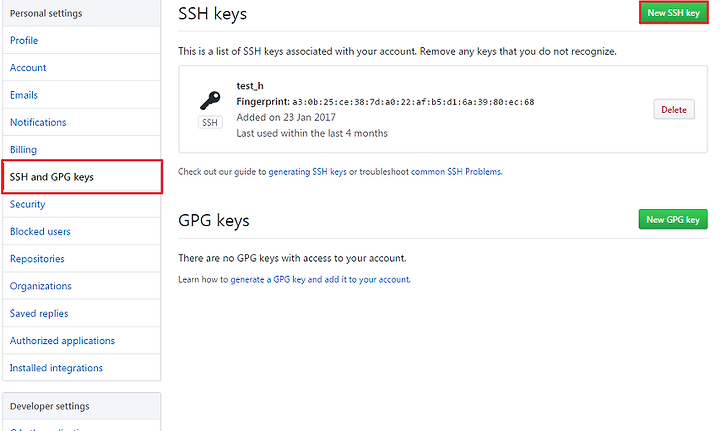Click the black key icon beside test_h
The height and width of the screenshot is (431, 720).
click(x=210, y=100)
